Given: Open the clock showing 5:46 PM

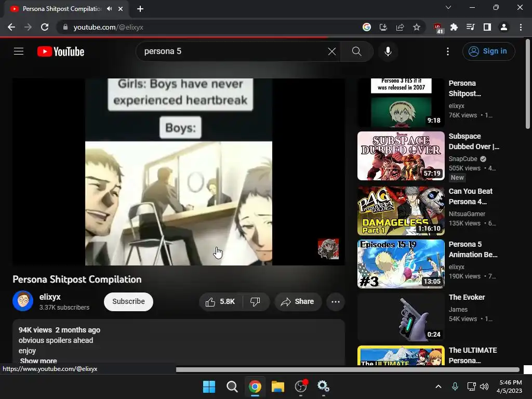Looking at the screenshot, I should click(509, 387).
